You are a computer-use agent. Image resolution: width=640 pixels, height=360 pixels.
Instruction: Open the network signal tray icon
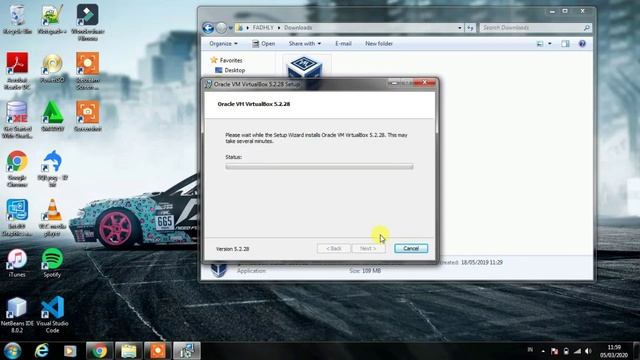coord(577,351)
